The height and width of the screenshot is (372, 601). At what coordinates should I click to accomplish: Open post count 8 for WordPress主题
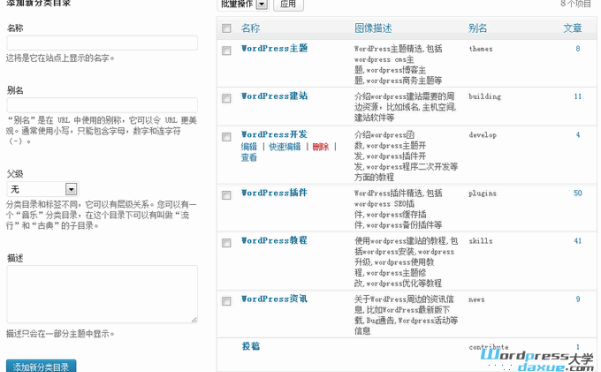(578, 49)
